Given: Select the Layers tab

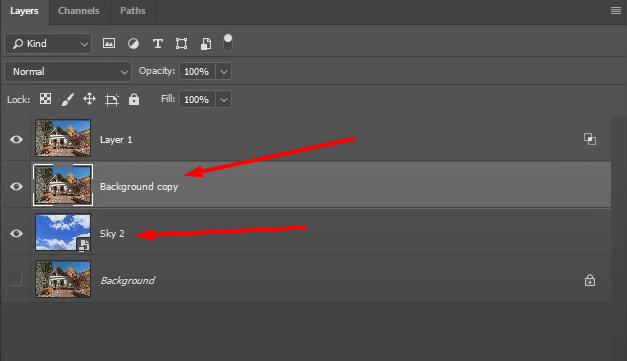Looking at the screenshot, I should (24, 11).
